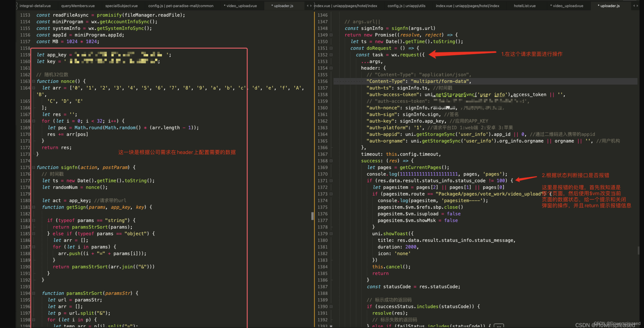
Task: Collapse the wx.request block at line 1352
Action: (331, 55)
